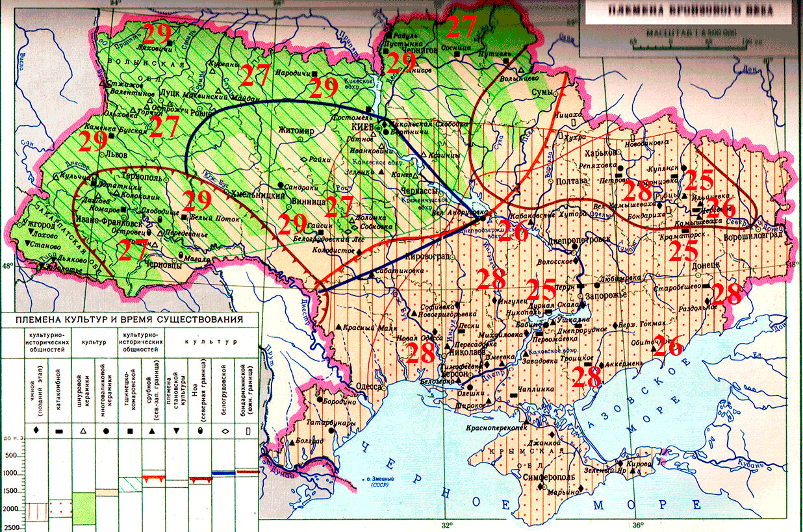The width and height of the screenshot is (803, 532).
Task: Click the site label 'Марьино' in Crimea
Action: coord(563,493)
